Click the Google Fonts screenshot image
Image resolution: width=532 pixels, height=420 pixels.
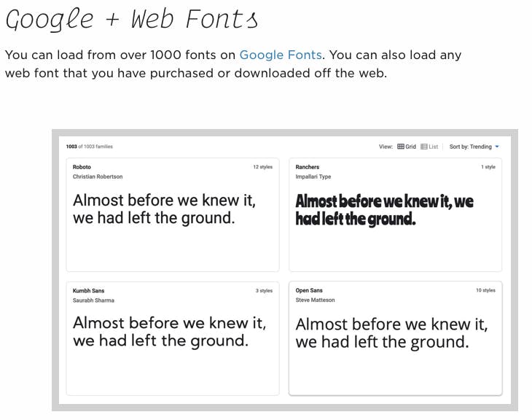click(x=285, y=270)
